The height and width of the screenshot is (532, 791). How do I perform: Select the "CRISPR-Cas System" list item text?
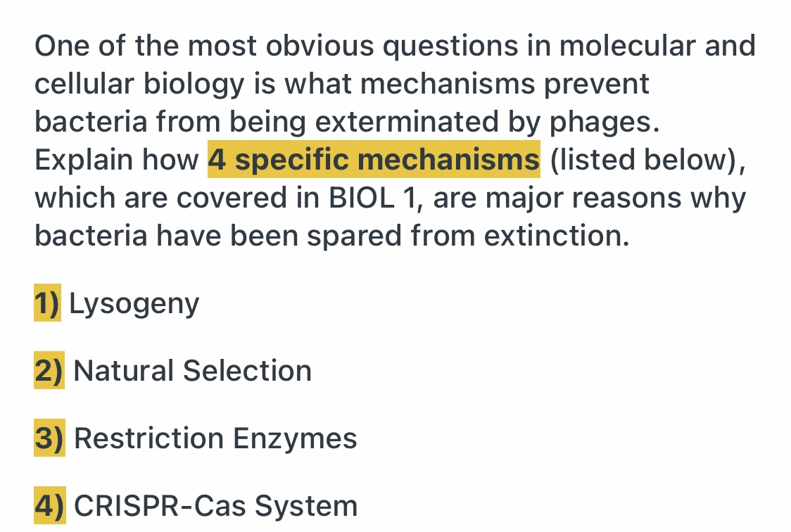coord(215,506)
